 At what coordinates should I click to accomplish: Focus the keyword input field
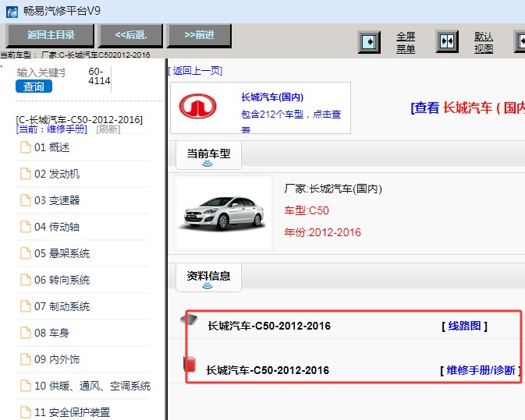click(41, 72)
